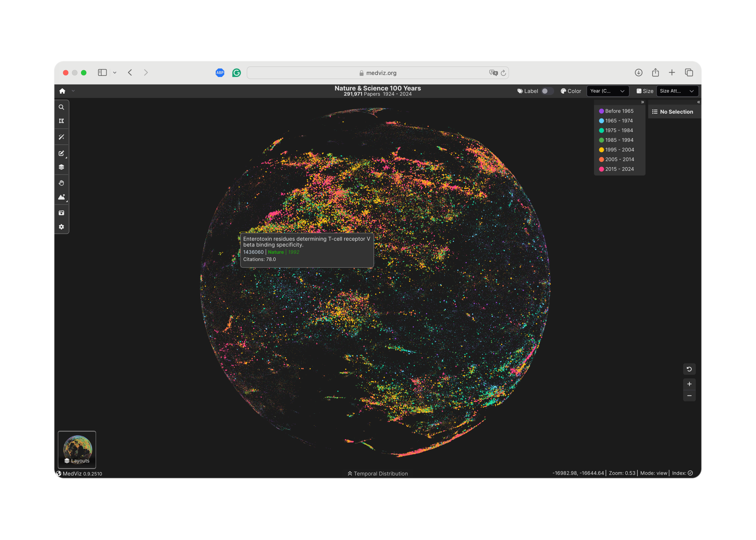The height and width of the screenshot is (540, 756).
Task: Open the edit pencil tool
Action: point(62,153)
